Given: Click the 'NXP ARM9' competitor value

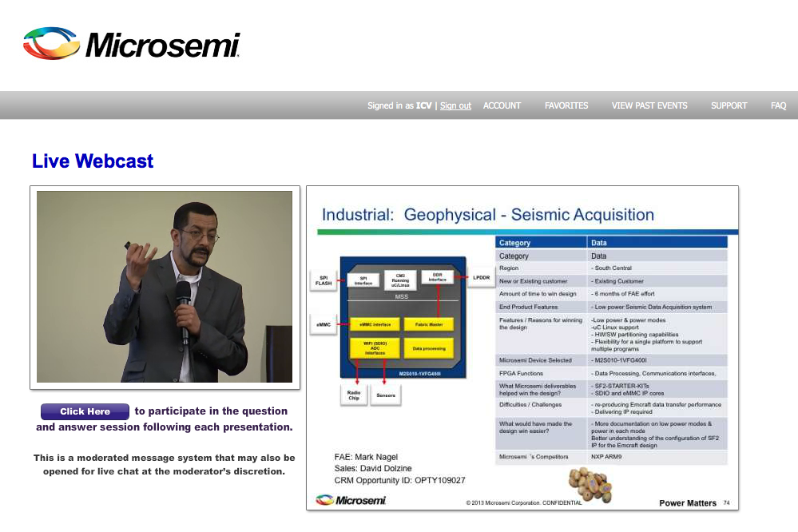Looking at the screenshot, I should click(606, 457).
